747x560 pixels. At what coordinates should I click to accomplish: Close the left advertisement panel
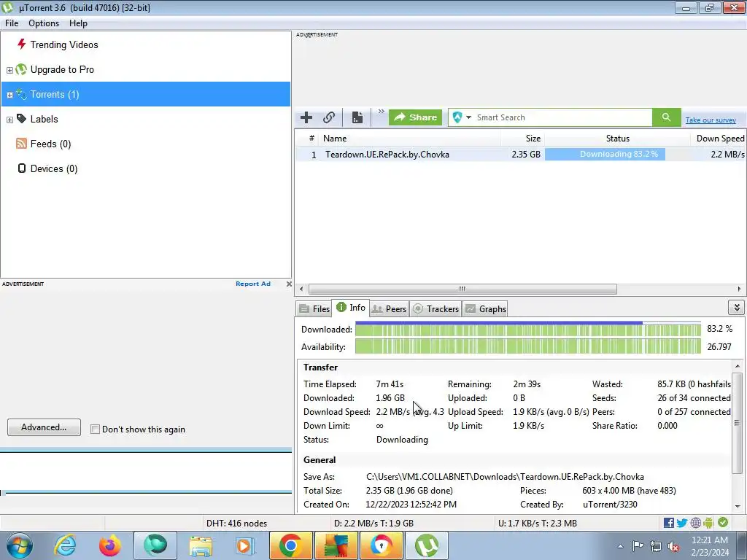tap(289, 284)
